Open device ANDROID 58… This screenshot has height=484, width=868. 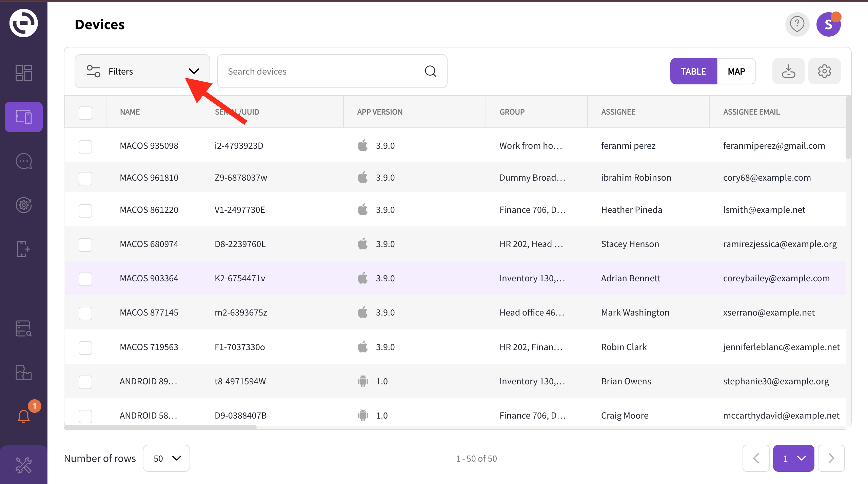coord(148,416)
